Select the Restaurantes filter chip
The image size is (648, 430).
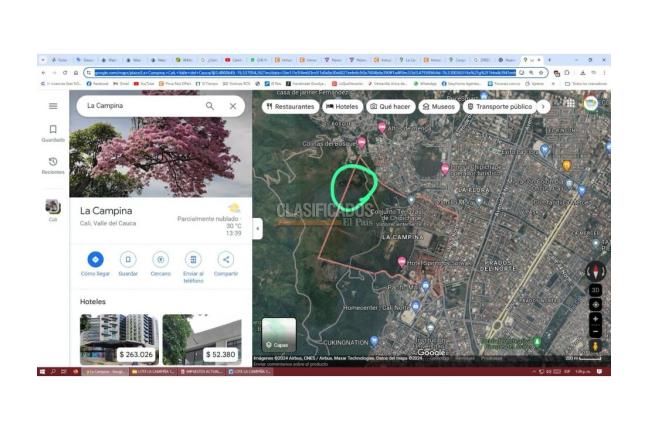coord(290,105)
